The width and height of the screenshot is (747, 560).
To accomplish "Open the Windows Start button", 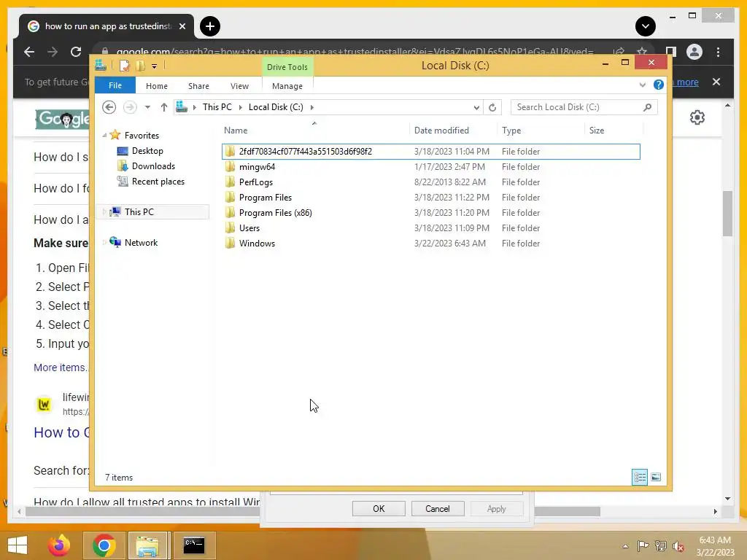I will [x=18, y=545].
